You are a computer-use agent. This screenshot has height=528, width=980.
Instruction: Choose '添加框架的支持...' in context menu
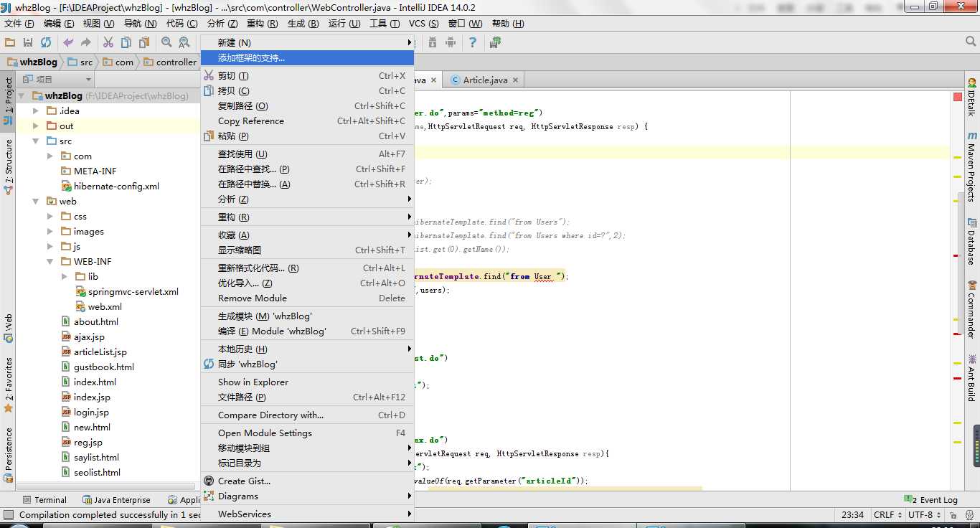pyautogui.click(x=307, y=57)
